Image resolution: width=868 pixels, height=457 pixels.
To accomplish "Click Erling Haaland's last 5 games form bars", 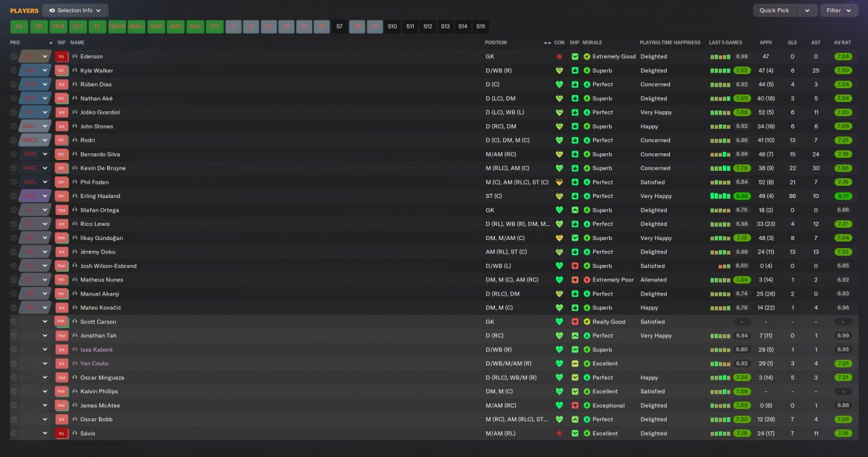I will pyautogui.click(x=720, y=196).
